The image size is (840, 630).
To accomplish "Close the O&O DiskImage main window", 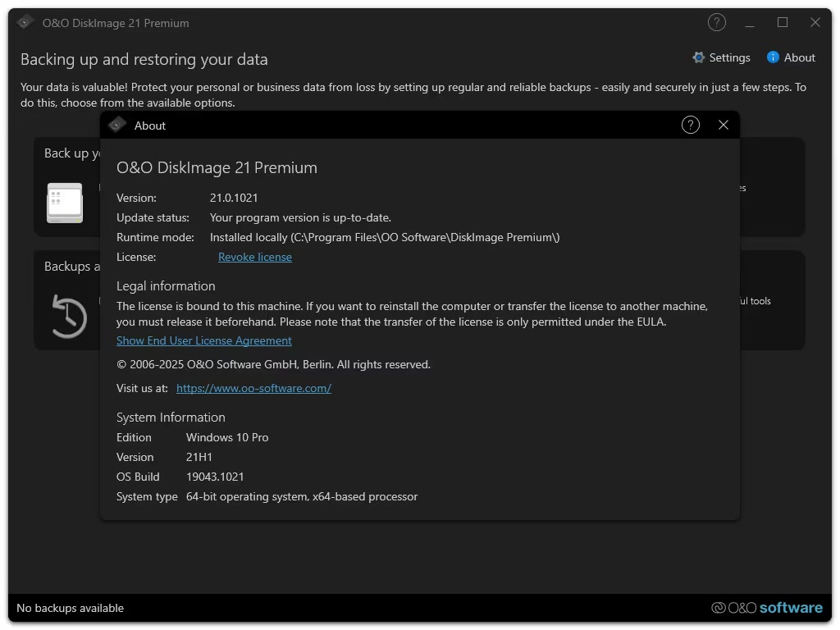I will 815,22.
